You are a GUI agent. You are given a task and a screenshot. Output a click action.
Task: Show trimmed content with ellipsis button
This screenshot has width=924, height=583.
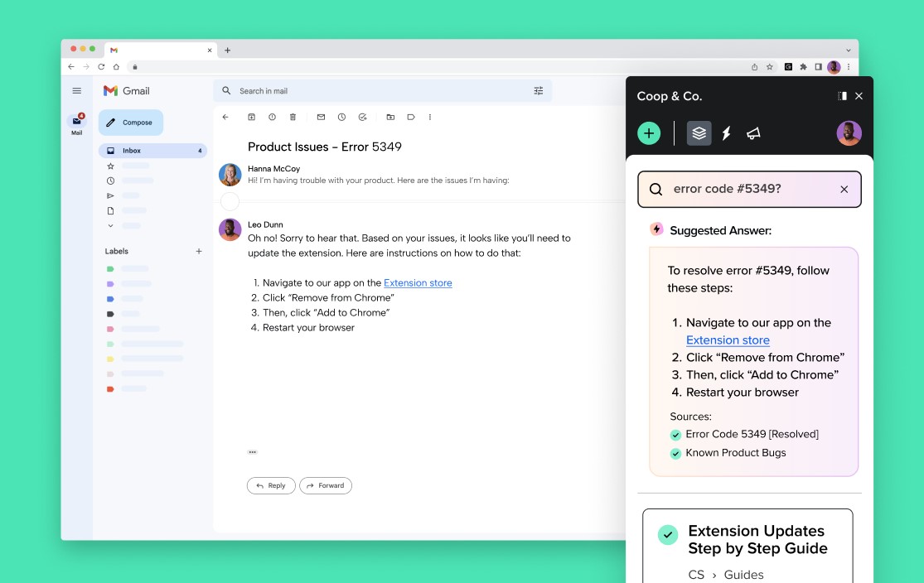252,452
